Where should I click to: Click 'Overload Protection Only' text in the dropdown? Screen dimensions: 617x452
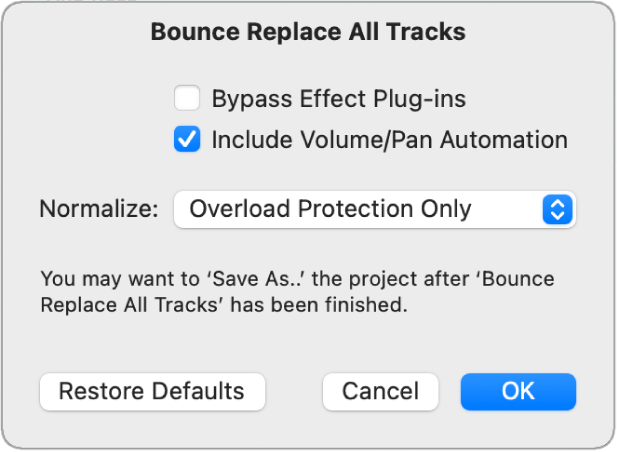tap(330, 209)
